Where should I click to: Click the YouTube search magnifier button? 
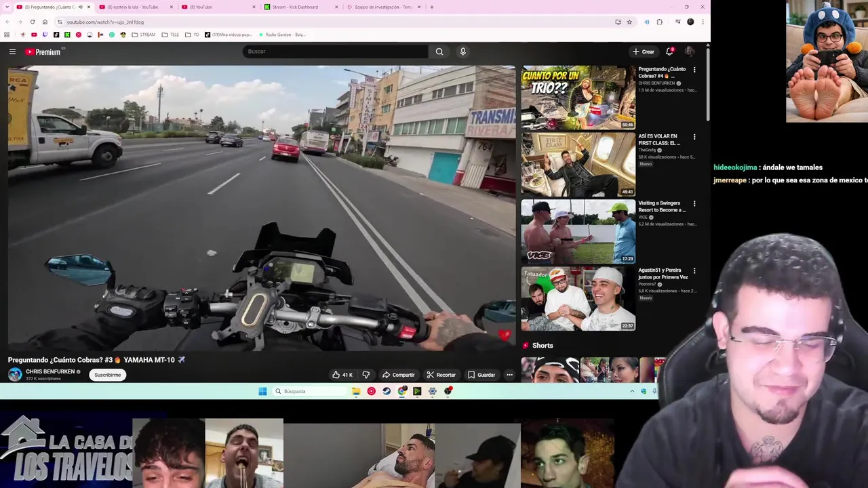coord(439,52)
